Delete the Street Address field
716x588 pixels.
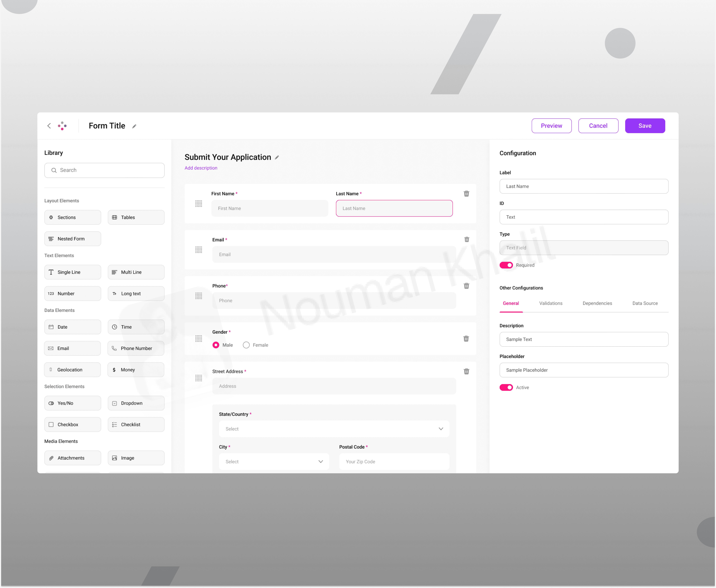click(466, 371)
